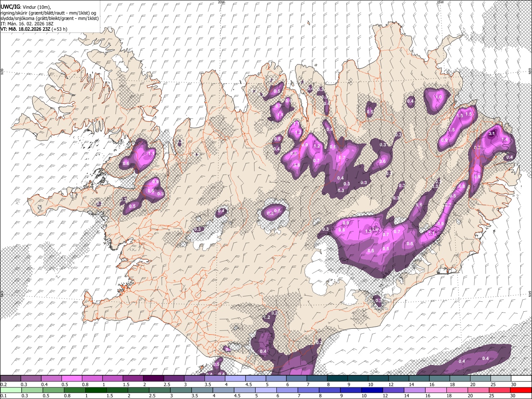Click the pink 18 swatch in lower legend row
Screen dimensions: 532x399
pos(456,390)
